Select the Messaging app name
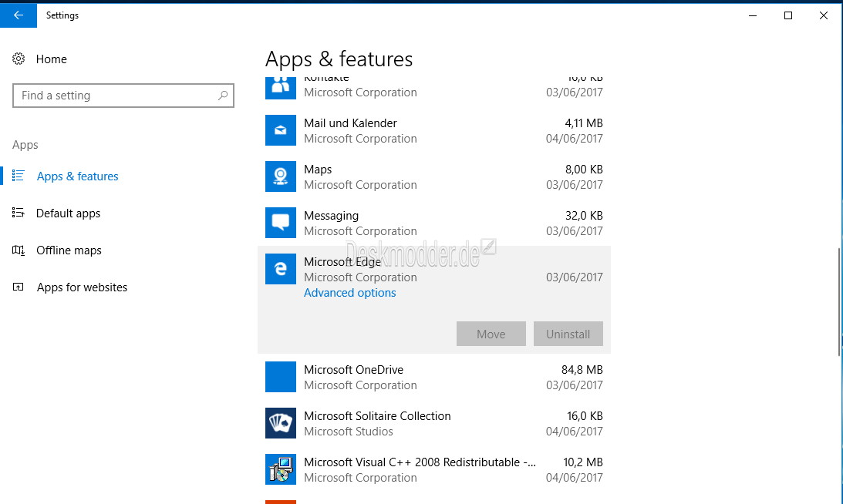This screenshot has width=843, height=504. (x=331, y=216)
